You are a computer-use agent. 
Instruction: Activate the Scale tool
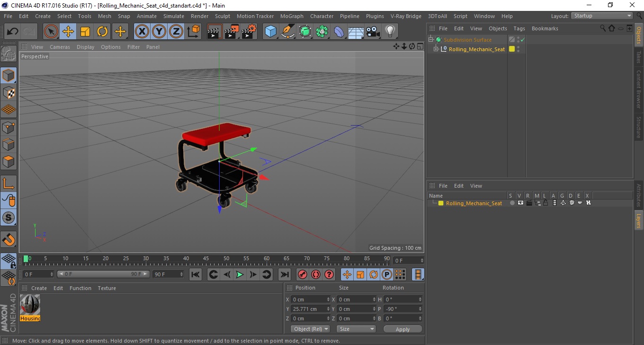[85, 32]
